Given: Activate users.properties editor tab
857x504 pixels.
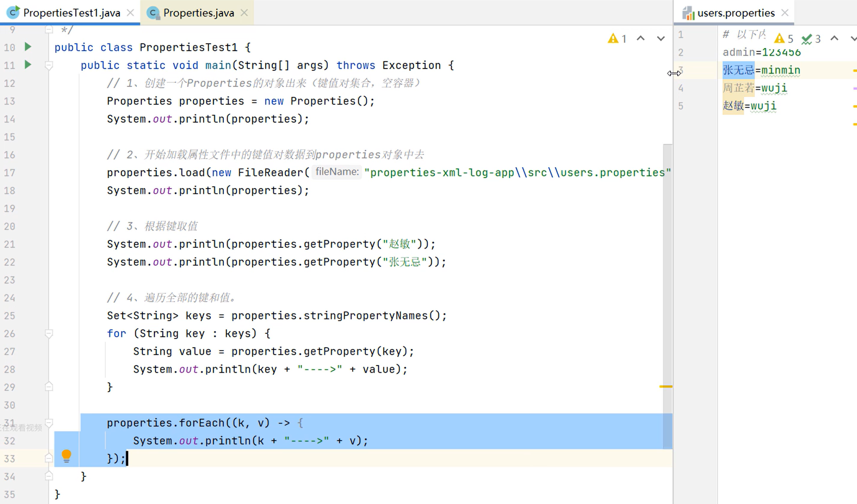Looking at the screenshot, I should click(x=736, y=13).
